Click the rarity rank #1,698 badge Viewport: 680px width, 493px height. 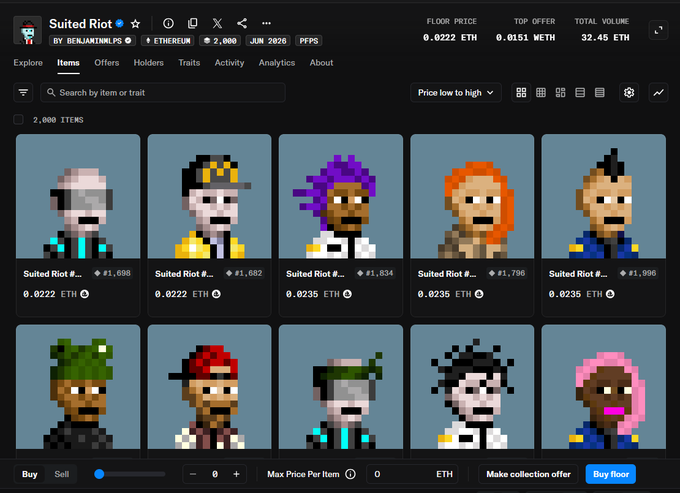point(113,273)
